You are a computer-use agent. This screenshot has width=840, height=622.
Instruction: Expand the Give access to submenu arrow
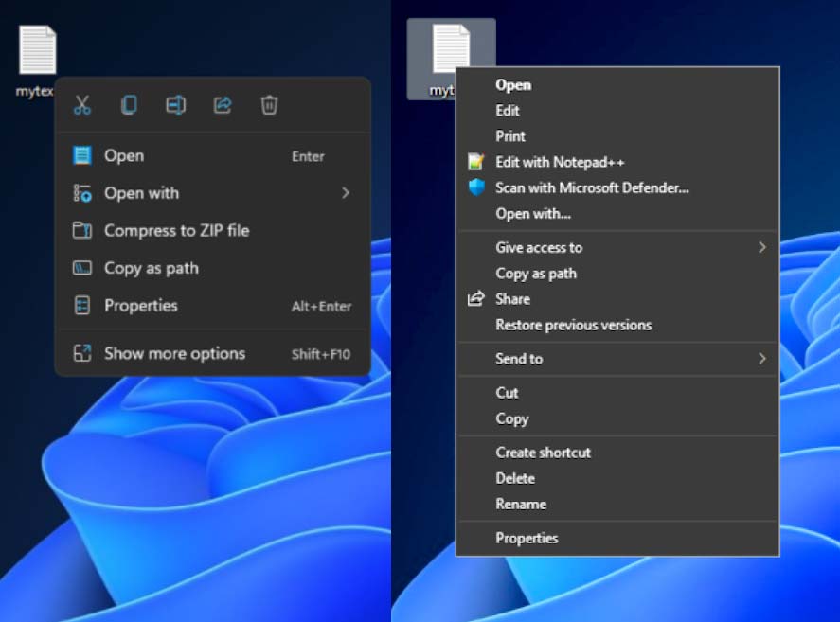point(761,247)
